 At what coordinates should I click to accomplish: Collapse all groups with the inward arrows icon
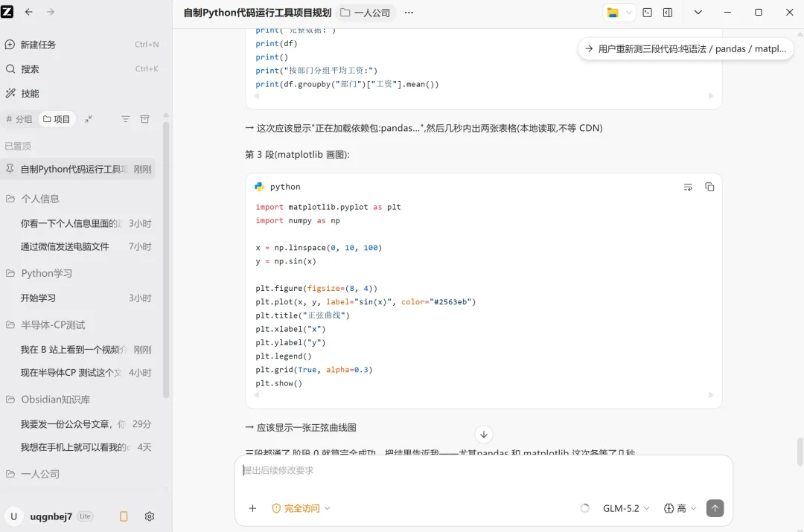click(x=89, y=119)
